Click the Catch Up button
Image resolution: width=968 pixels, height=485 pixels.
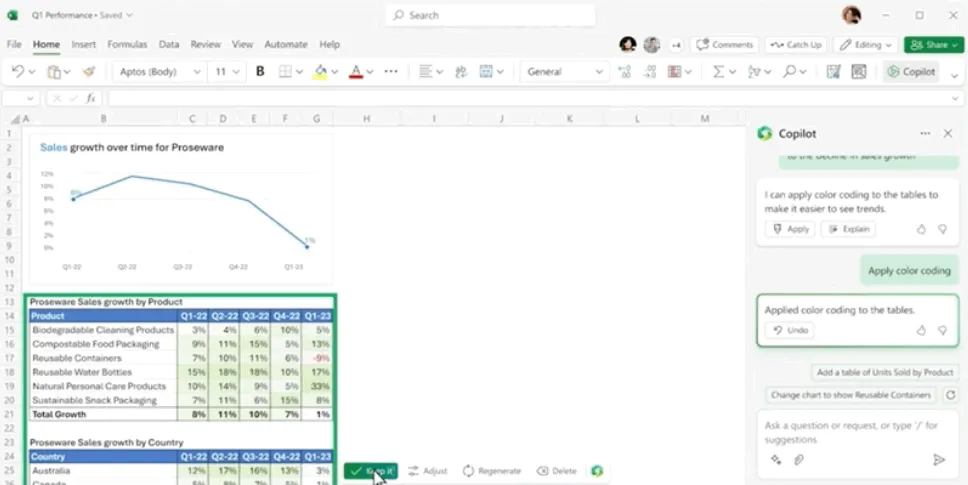[796, 44]
